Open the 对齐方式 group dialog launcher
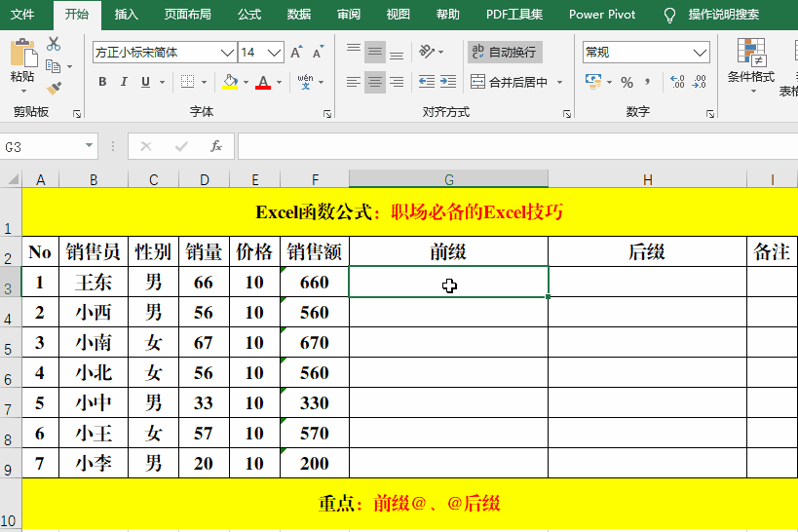This screenshot has height=532, width=798. [567, 114]
